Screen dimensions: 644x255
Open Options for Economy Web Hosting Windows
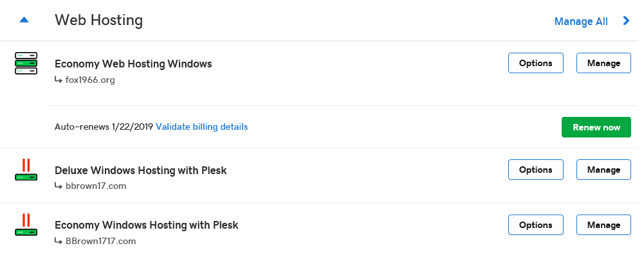tap(535, 63)
